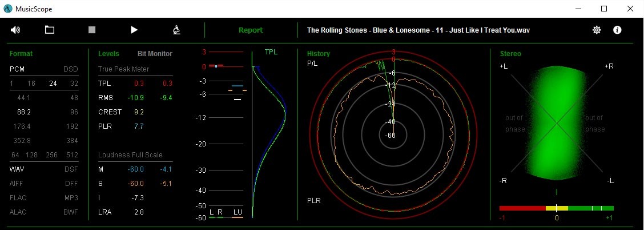
Task: Click the circular History radar display
Action: point(391,135)
